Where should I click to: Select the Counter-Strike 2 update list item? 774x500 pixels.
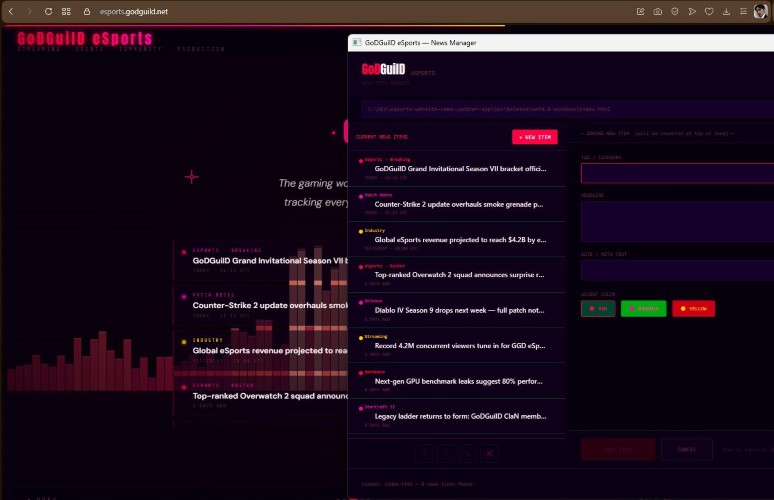click(457, 204)
